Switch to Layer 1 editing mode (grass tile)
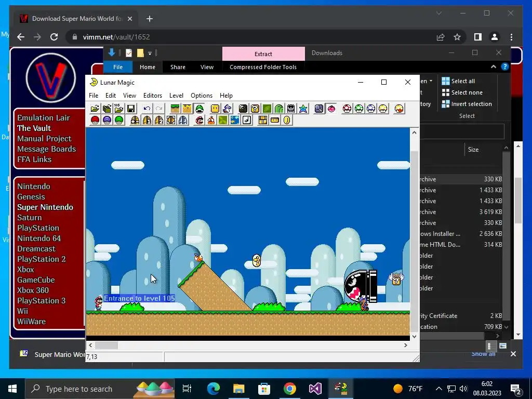This screenshot has width=532, height=399. [175, 109]
